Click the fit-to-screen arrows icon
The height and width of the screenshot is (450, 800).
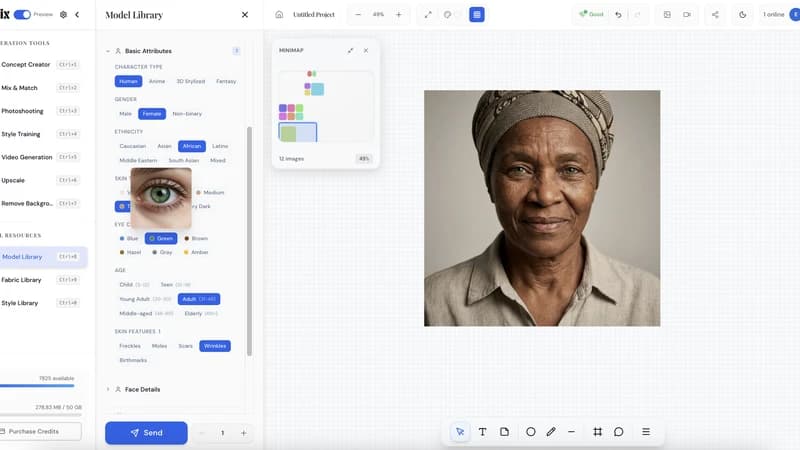coord(428,14)
